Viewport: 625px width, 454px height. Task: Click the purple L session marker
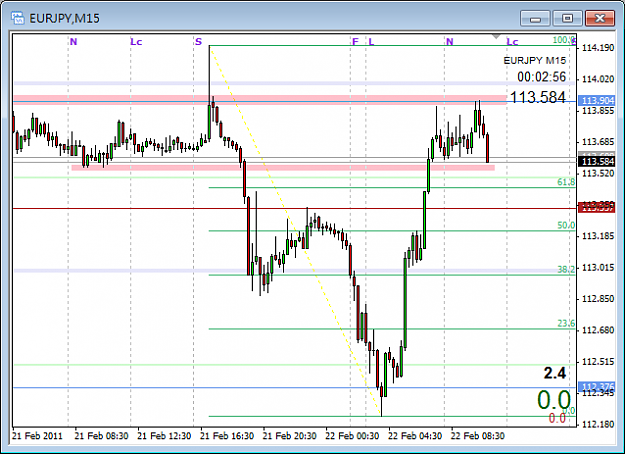(371, 41)
